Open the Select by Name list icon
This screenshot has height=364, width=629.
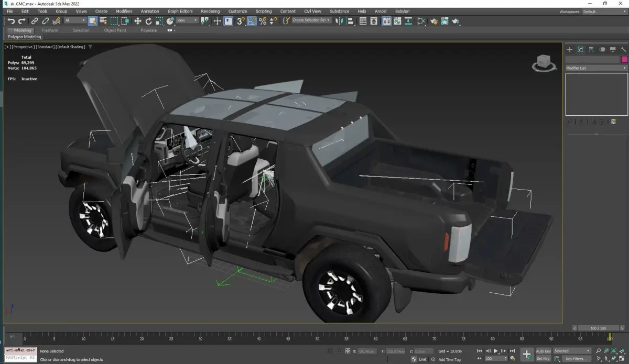click(103, 21)
